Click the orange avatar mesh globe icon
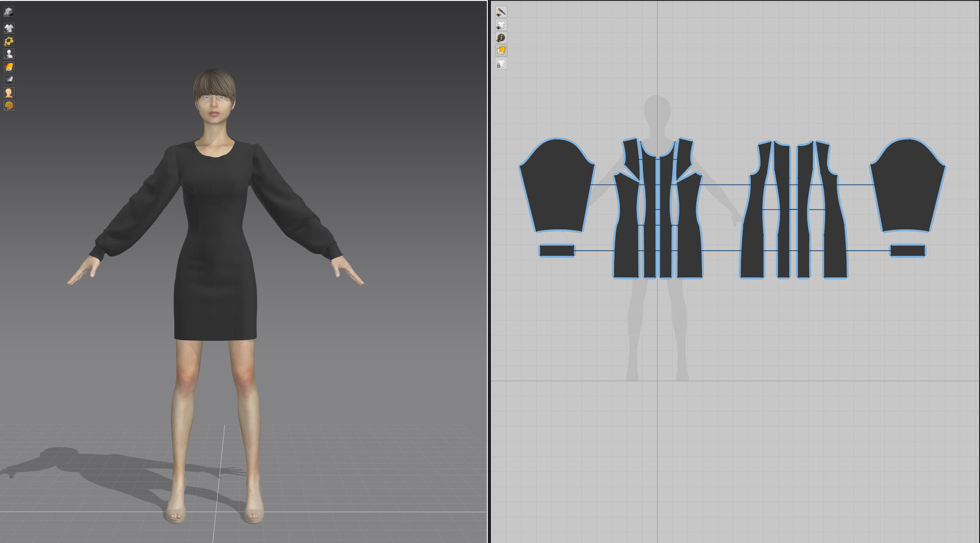Image resolution: width=980 pixels, height=543 pixels. tap(8, 105)
